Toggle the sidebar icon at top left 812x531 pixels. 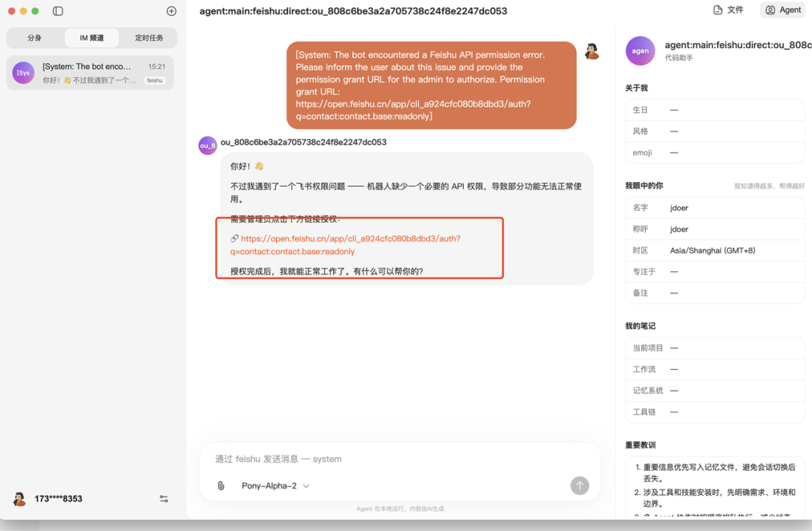(x=58, y=11)
